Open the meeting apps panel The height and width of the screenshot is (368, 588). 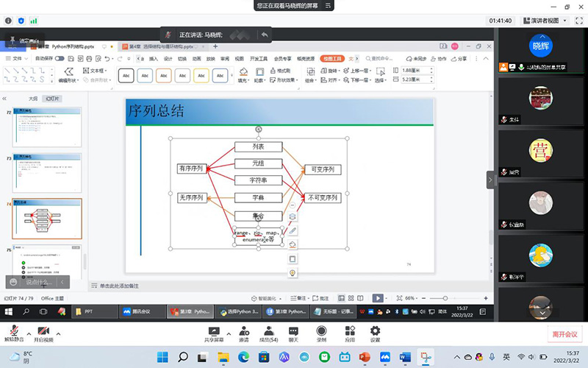(x=350, y=334)
